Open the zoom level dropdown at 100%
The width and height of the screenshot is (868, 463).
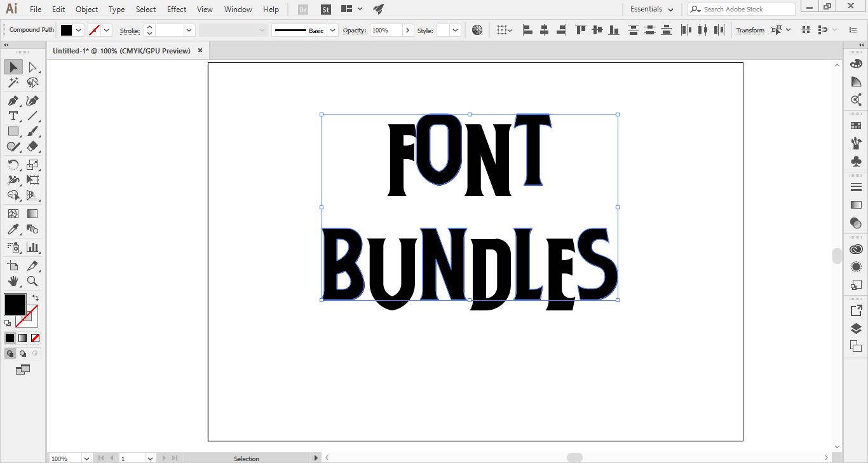tap(86, 458)
